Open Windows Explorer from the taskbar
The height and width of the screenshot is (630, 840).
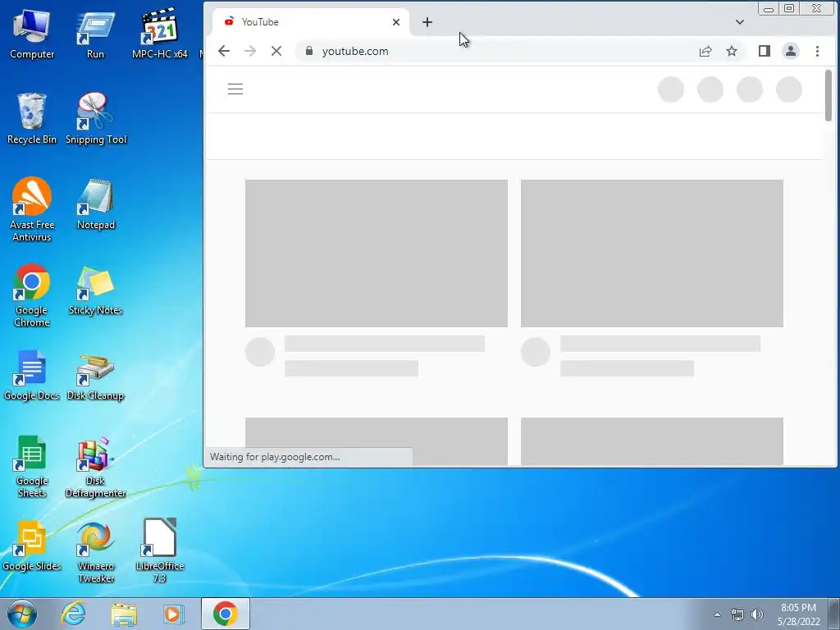click(x=124, y=614)
